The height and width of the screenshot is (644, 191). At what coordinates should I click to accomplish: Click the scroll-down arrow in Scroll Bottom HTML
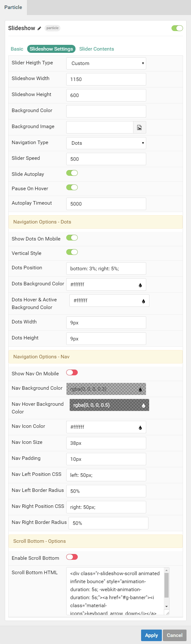click(166, 607)
